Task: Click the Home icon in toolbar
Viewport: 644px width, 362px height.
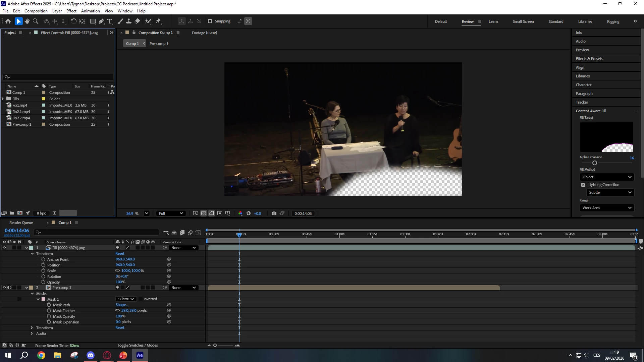Action: 8,21
